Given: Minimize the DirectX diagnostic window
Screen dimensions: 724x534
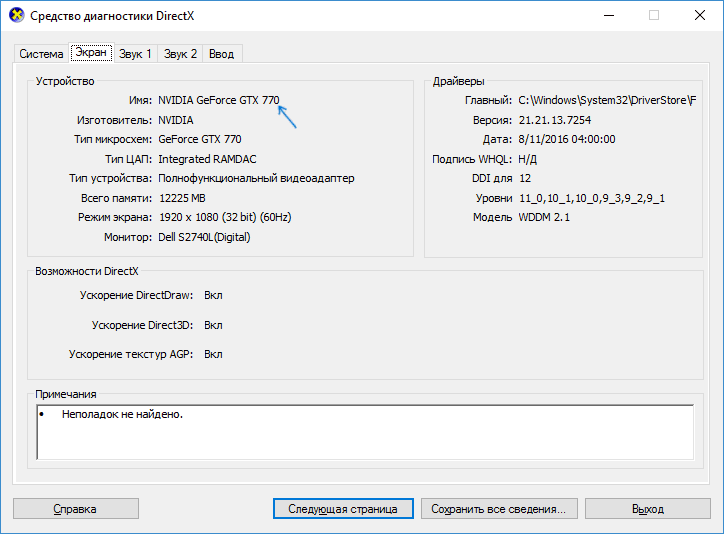Looking at the screenshot, I should (x=609, y=15).
